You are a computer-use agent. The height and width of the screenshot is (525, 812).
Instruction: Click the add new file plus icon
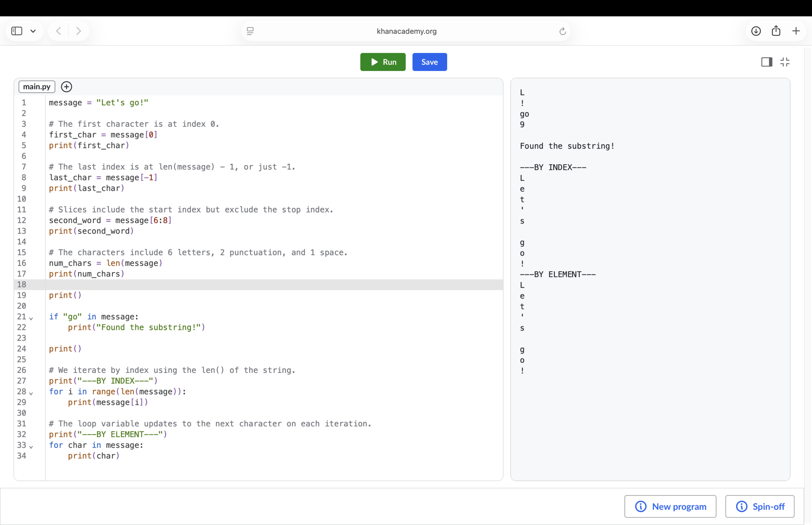coord(67,86)
